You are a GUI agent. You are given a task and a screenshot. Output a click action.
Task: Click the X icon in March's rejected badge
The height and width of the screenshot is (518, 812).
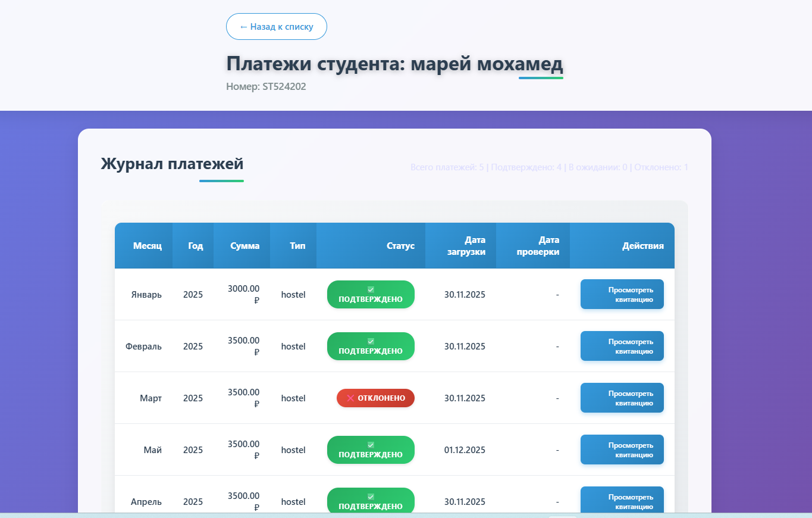350,398
